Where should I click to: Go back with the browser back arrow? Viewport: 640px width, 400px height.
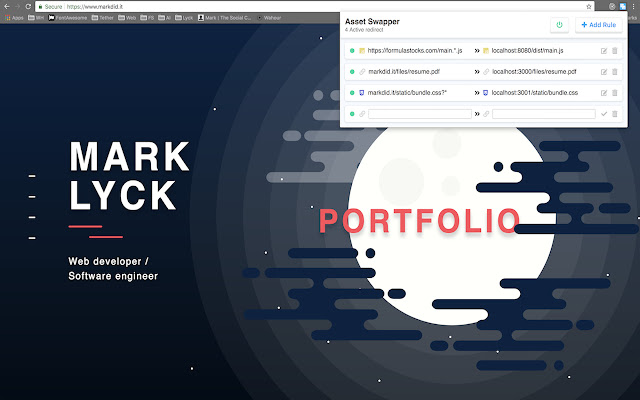click(x=7, y=7)
